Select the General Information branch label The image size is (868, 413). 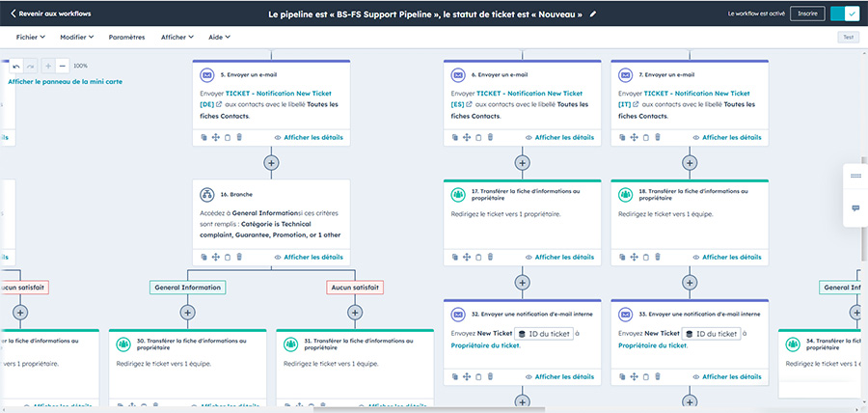point(188,288)
